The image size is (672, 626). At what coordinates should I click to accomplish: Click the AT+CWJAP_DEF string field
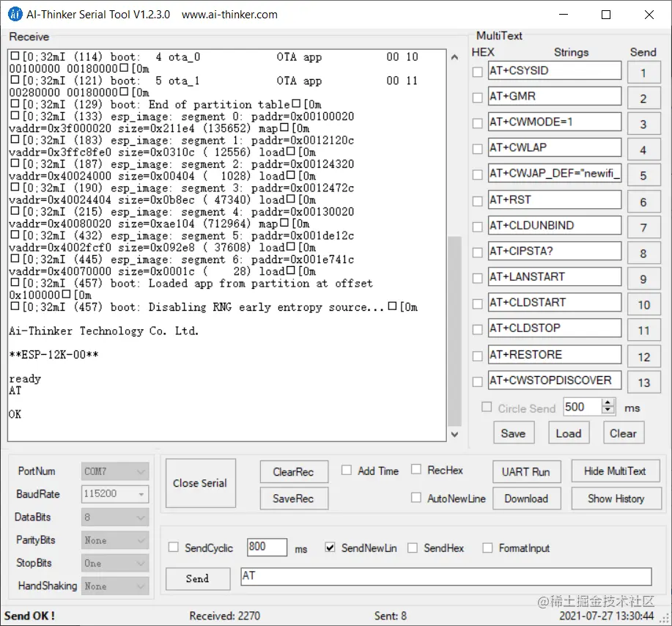tap(555, 174)
